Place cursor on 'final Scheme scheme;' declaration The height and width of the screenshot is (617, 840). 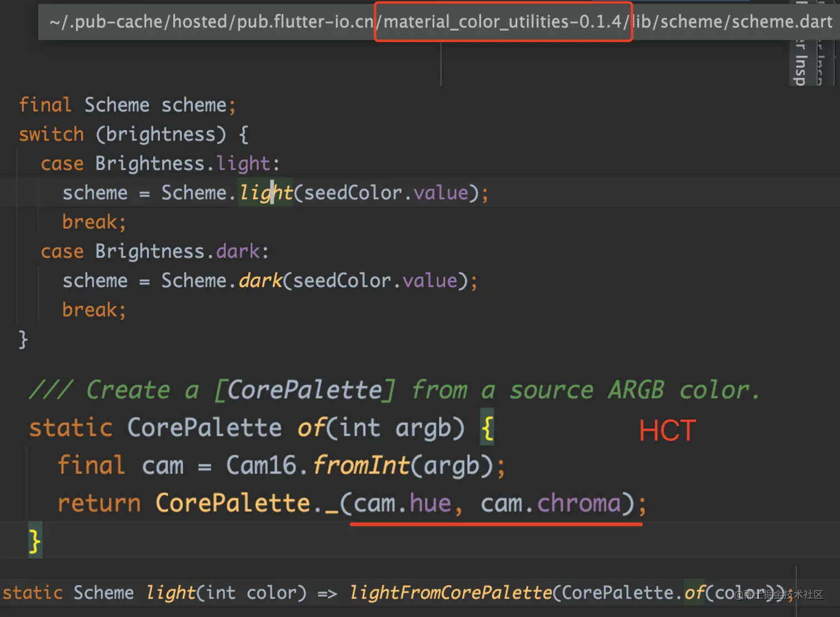[x=127, y=105]
